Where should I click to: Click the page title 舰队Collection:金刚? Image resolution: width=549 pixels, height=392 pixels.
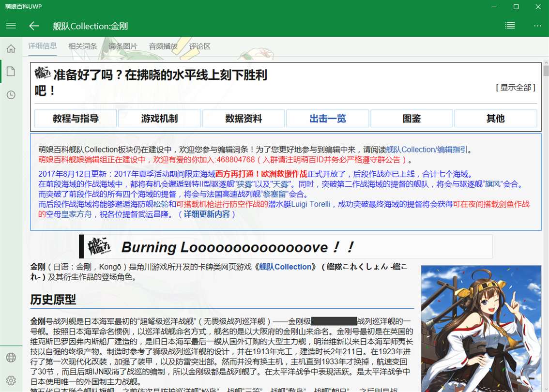[x=91, y=26]
